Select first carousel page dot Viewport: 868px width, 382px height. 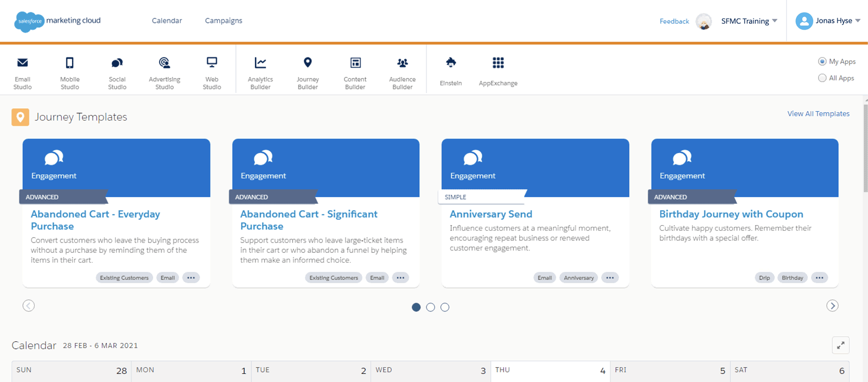click(416, 307)
